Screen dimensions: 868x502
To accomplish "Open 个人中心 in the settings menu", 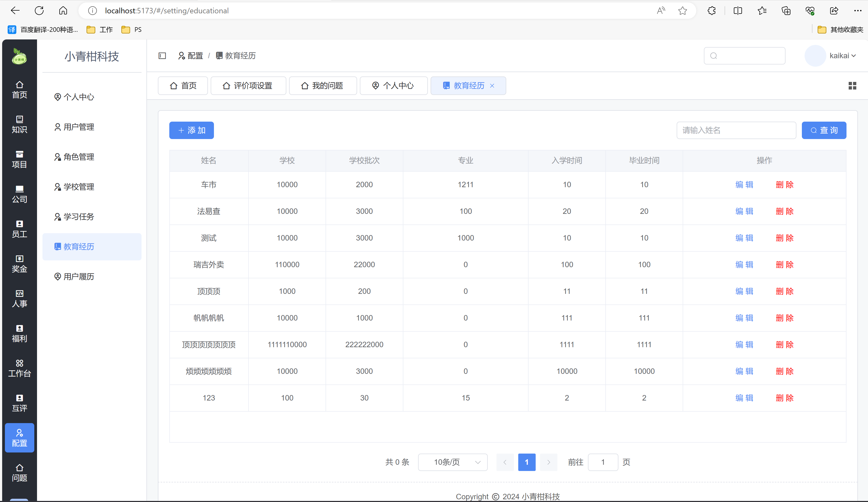I will (92, 97).
